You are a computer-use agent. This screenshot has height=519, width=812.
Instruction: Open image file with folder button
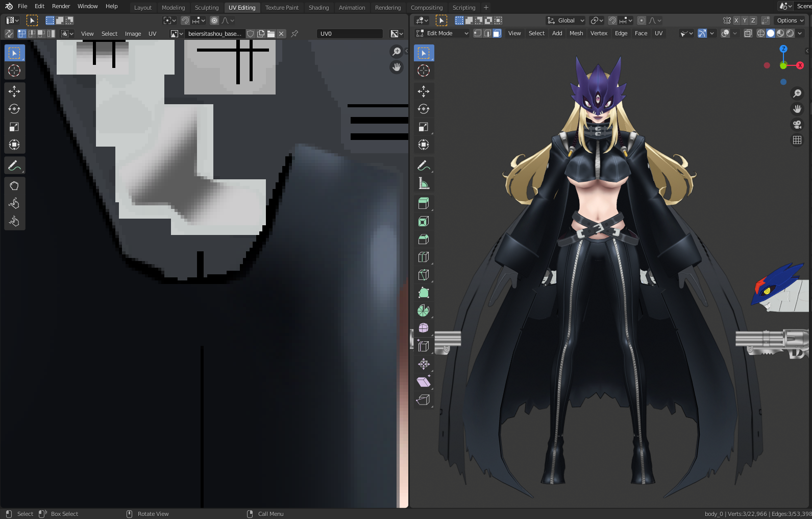coord(271,34)
